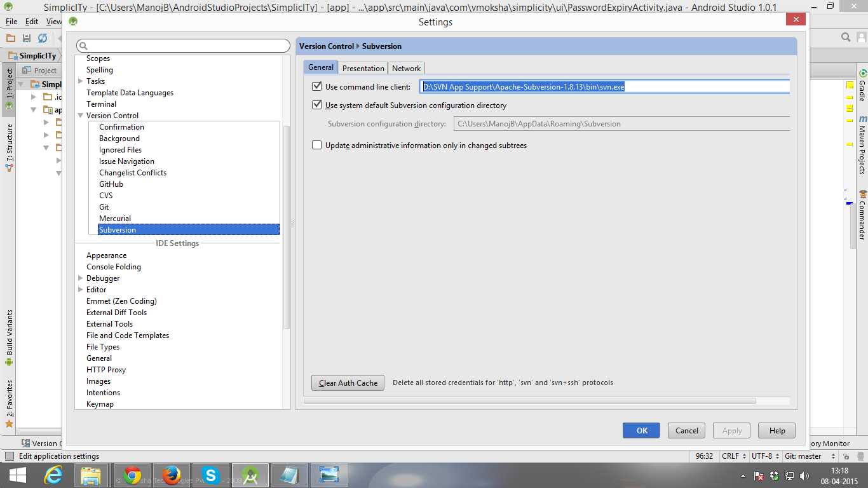
Task: Open the Favorites side tab
Action: [9, 403]
